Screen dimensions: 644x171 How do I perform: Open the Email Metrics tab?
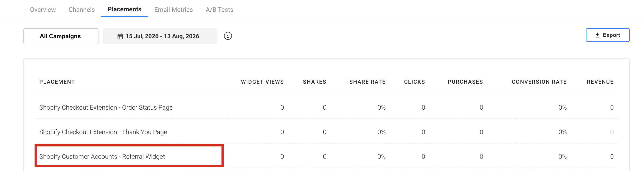pyautogui.click(x=174, y=10)
